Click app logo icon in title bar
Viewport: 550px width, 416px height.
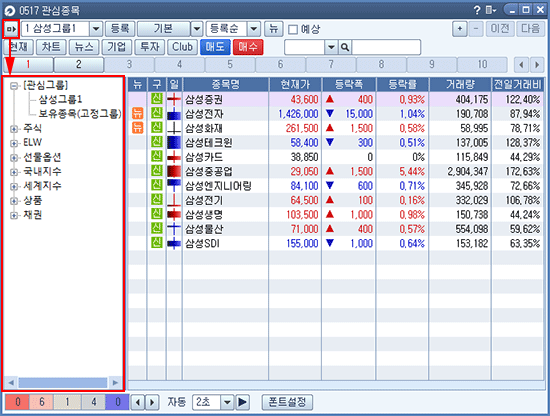pyautogui.click(x=10, y=11)
